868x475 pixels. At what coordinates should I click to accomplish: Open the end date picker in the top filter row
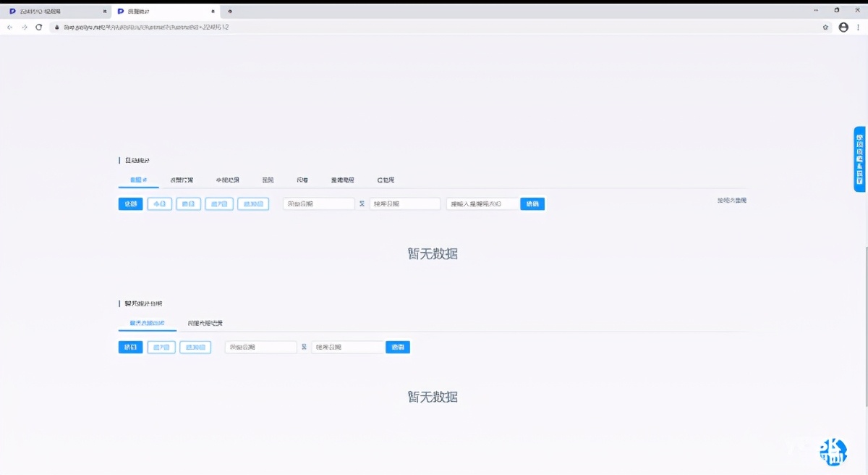tap(405, 203)
